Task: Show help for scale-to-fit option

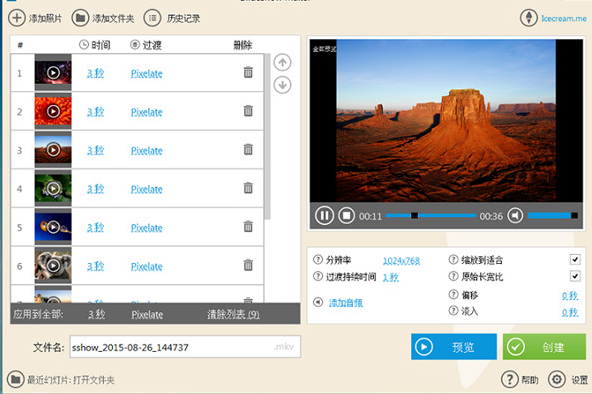Action: [x=453, y=260]
